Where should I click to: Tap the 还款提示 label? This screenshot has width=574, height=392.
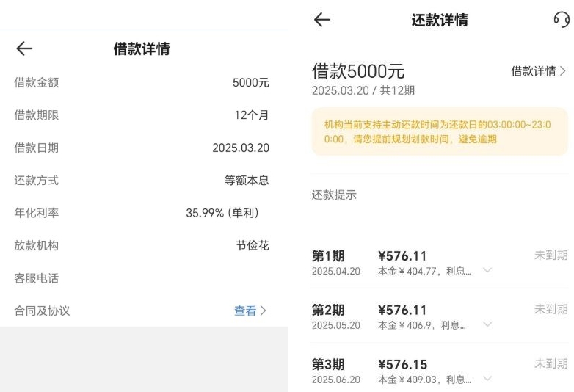tap(334, 195)
